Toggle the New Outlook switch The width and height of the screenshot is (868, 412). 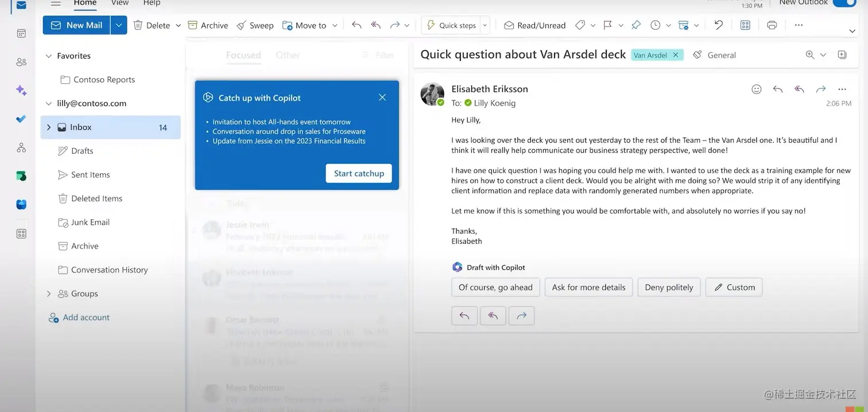pyautogui.click(x=844, y=3)
